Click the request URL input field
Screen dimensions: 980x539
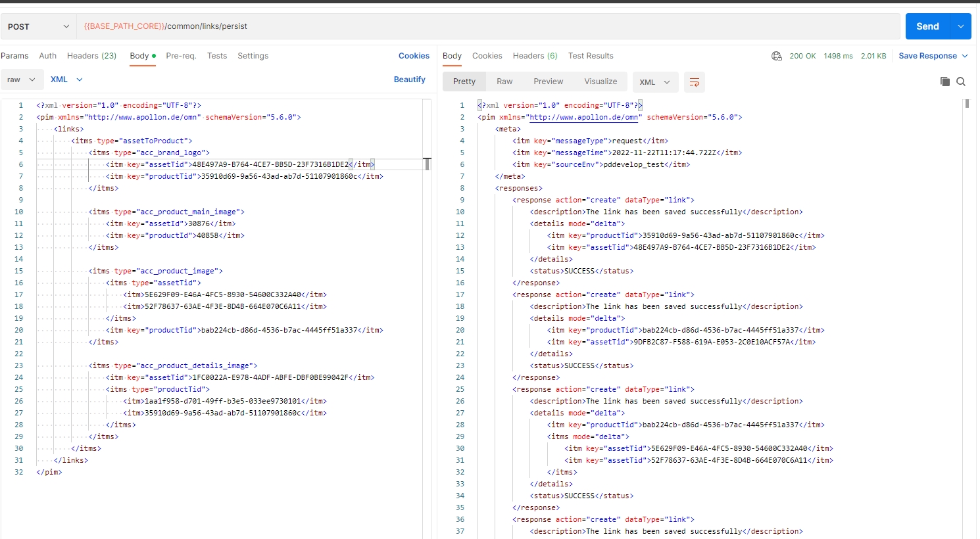coord(487,26)
